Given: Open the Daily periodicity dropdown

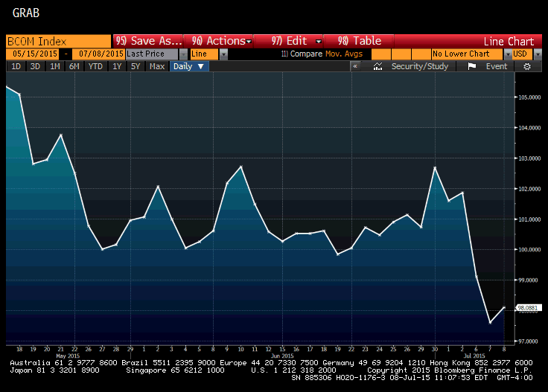Looking at the screenshot, I should click(189, 66).
